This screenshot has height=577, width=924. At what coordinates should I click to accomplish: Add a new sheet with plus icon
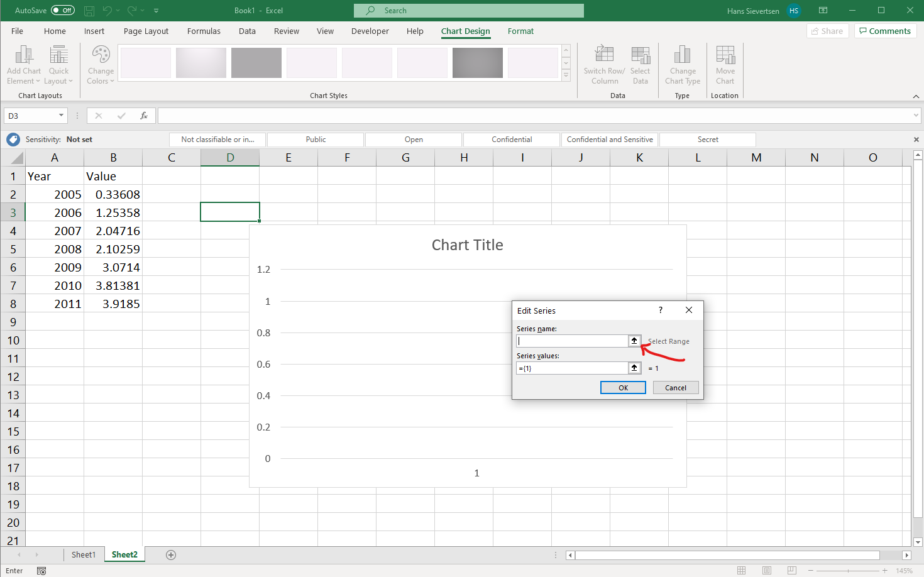point(171,554)
